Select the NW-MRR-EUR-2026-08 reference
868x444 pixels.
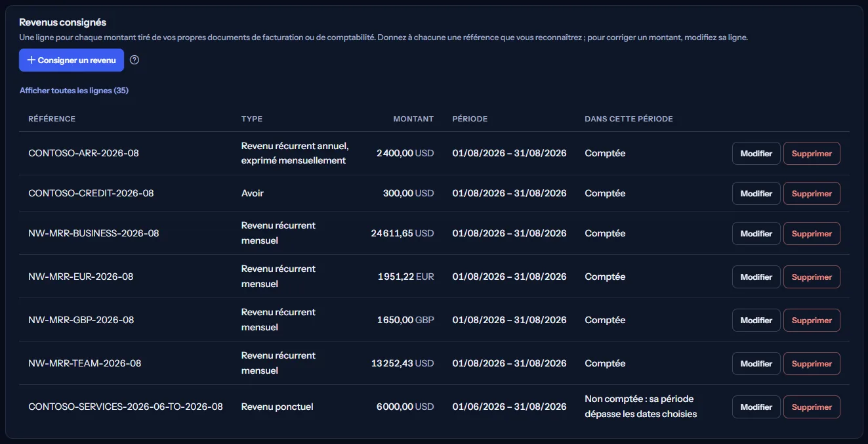[x=81, y=277]
